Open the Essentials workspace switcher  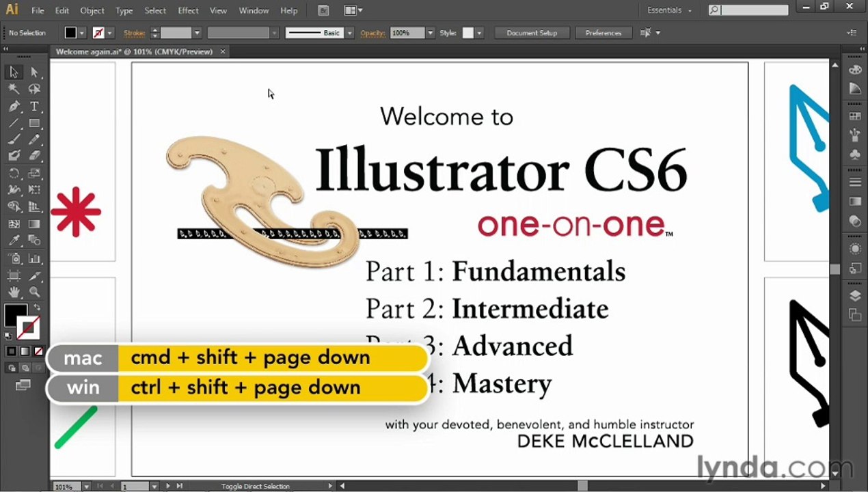pos(669,10)
